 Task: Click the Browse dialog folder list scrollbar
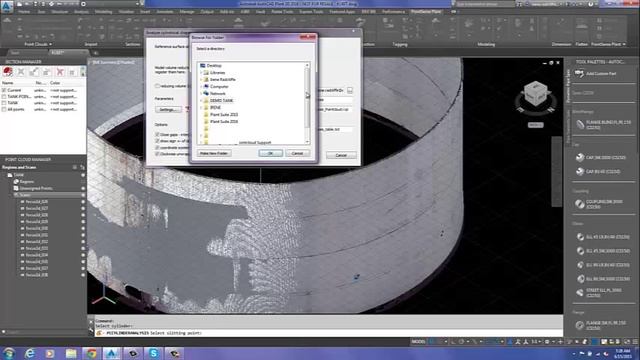point(307,97)
